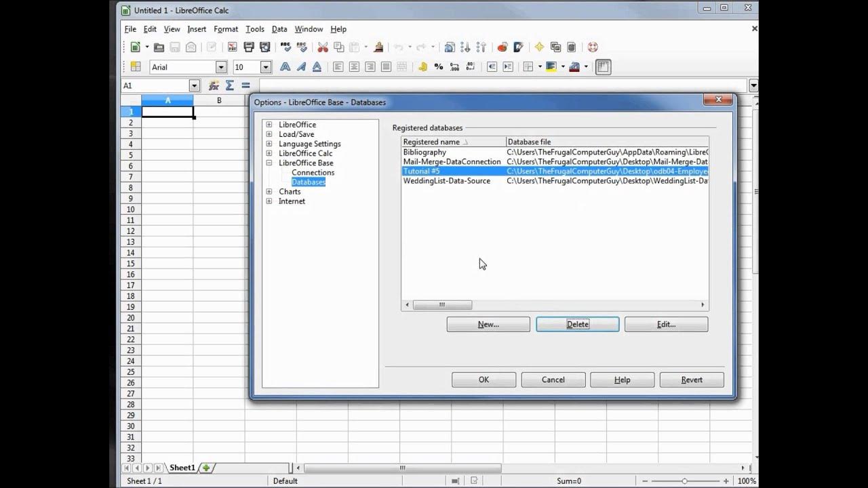
Task: Select the Mail-Merge-DataConnection database row
Action: [555, 162]
